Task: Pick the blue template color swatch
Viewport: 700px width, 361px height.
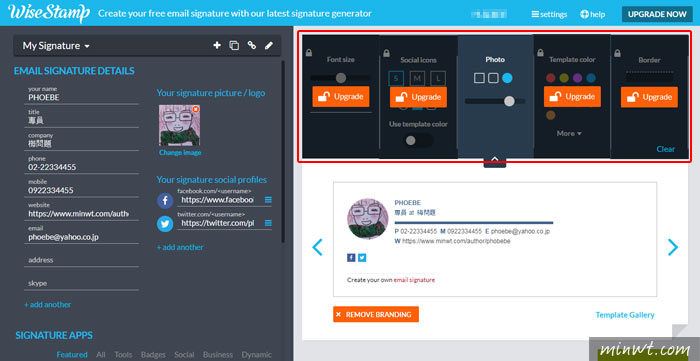Action: pyautogui.click(x=591, y=78)
